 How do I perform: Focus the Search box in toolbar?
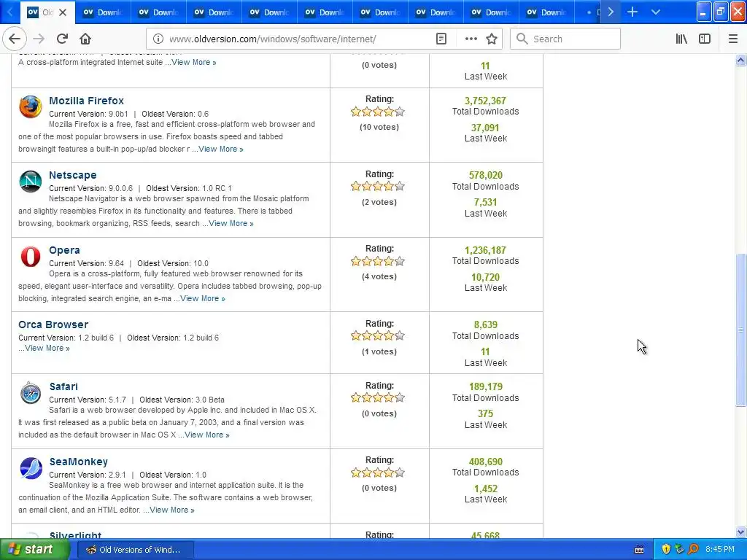[565, 39]
